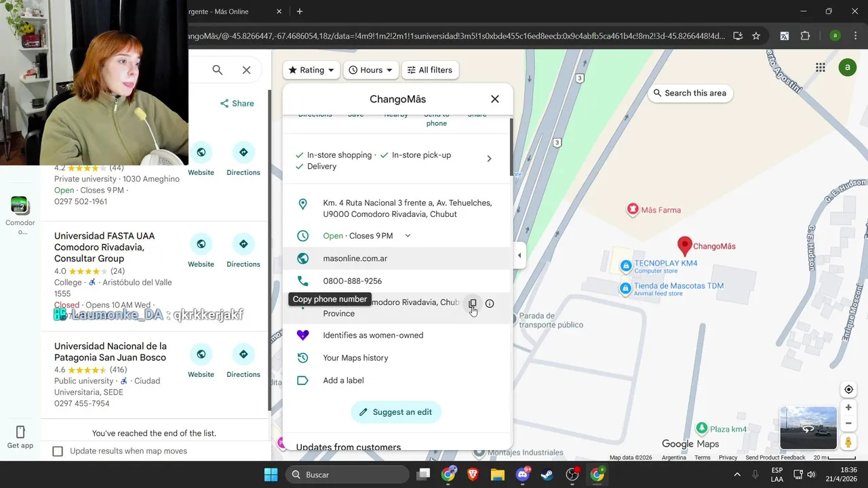The image size is (868, 488).
Task: Open masonline.com.ar website link
Action: (x=355, y=258)
